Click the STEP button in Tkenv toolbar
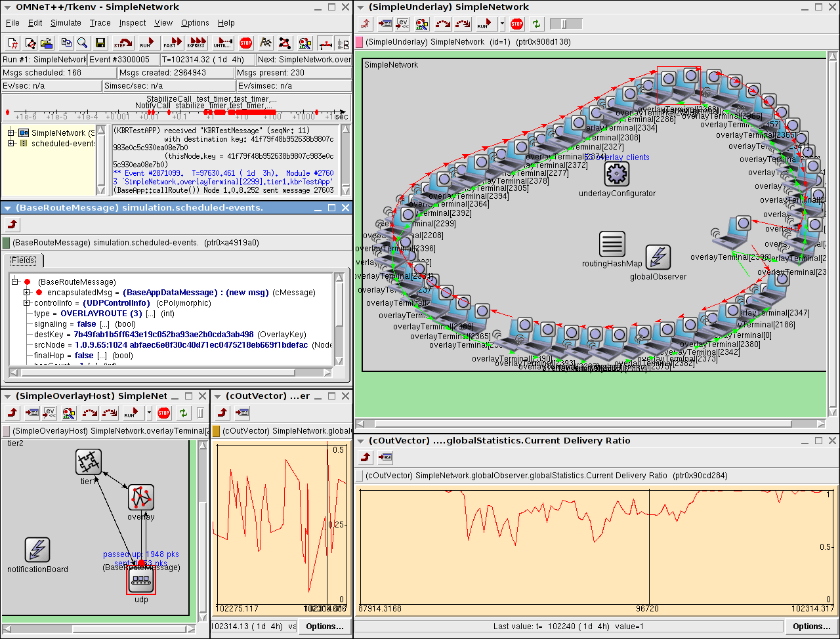Image resolution: width=840 pixels, height=639 pixels. click(x=123, y=43)
